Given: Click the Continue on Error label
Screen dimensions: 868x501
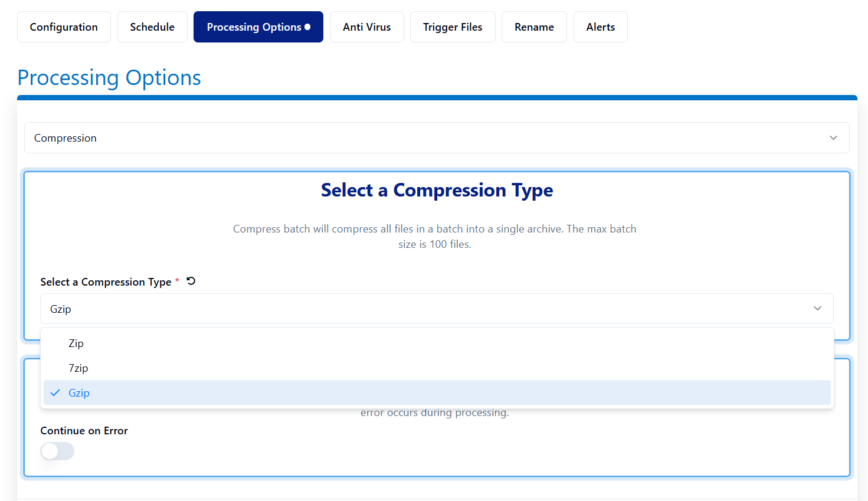Looking at the screenshot, I should click(x=84, y=431).
